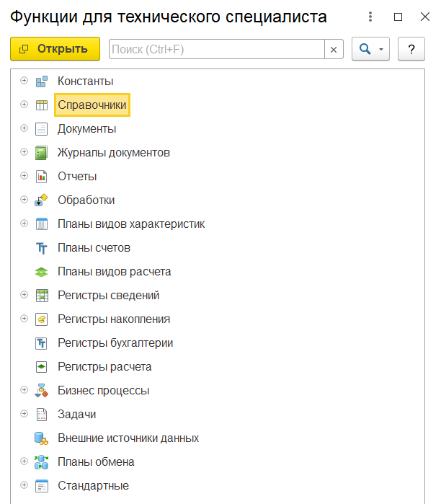Select the Стандартные tree item

(93, 486)
